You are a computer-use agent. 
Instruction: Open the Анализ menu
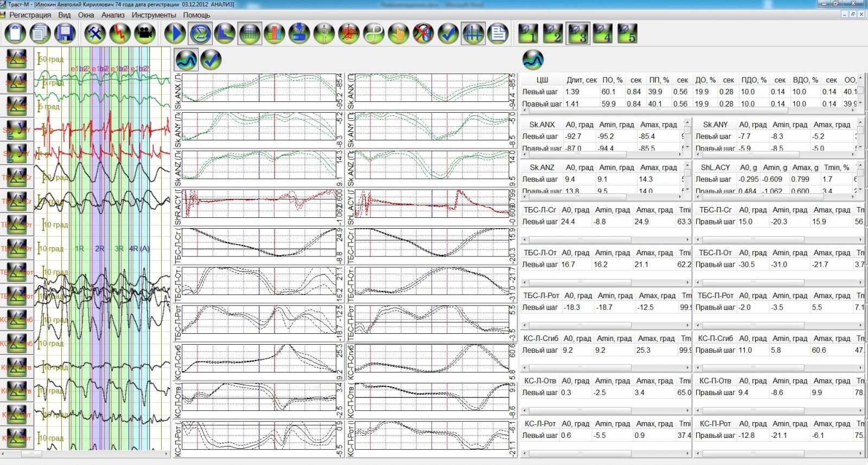113,15
